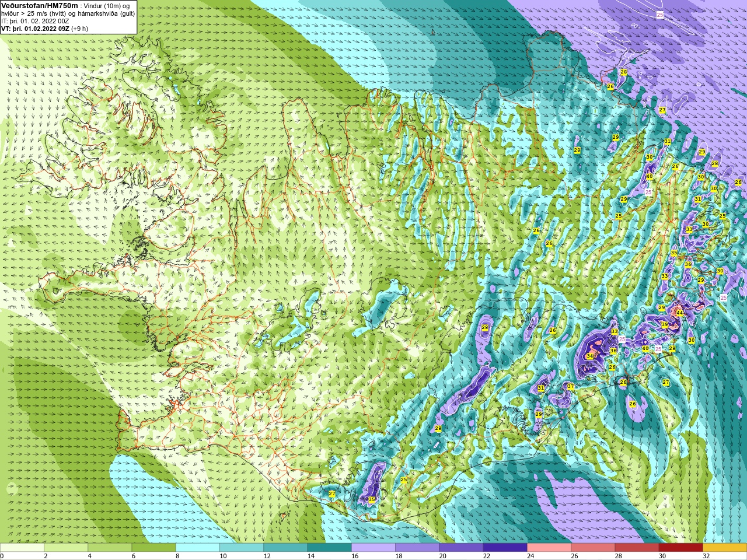Screen dimensions: 747x560
Task: Select the 14–16 m/s dark teal legend swatch
Action: pos(329,548)
